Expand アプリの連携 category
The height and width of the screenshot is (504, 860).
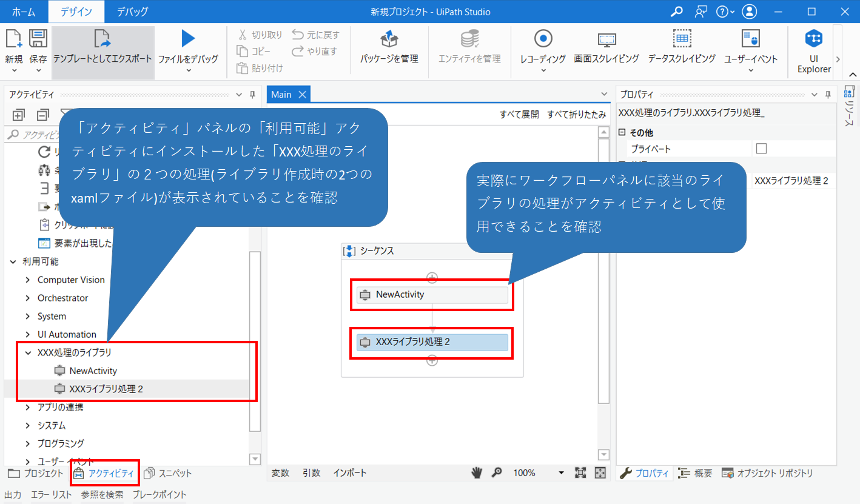point(28,407)
